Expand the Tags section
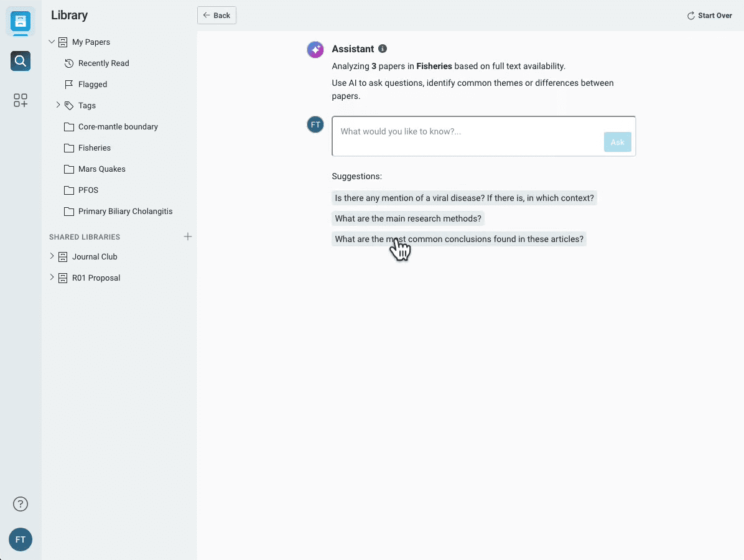 [58, 105]
